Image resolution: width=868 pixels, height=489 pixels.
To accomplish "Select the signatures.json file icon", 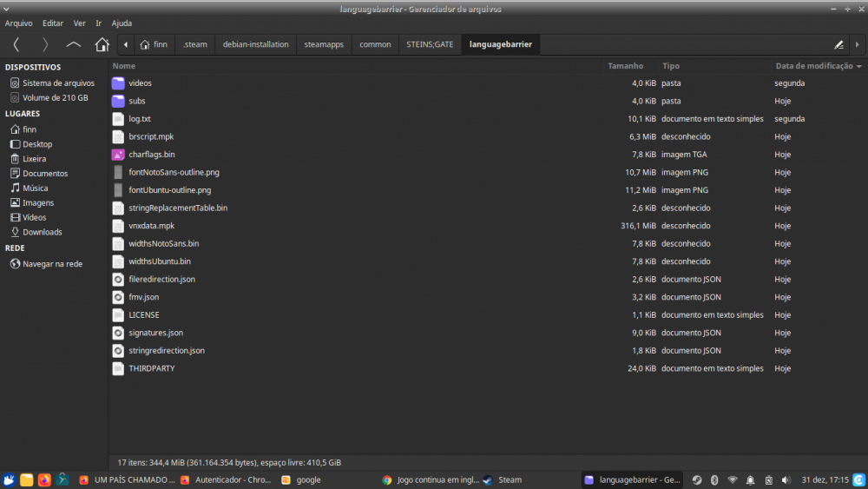I will (x=118, y=333).
